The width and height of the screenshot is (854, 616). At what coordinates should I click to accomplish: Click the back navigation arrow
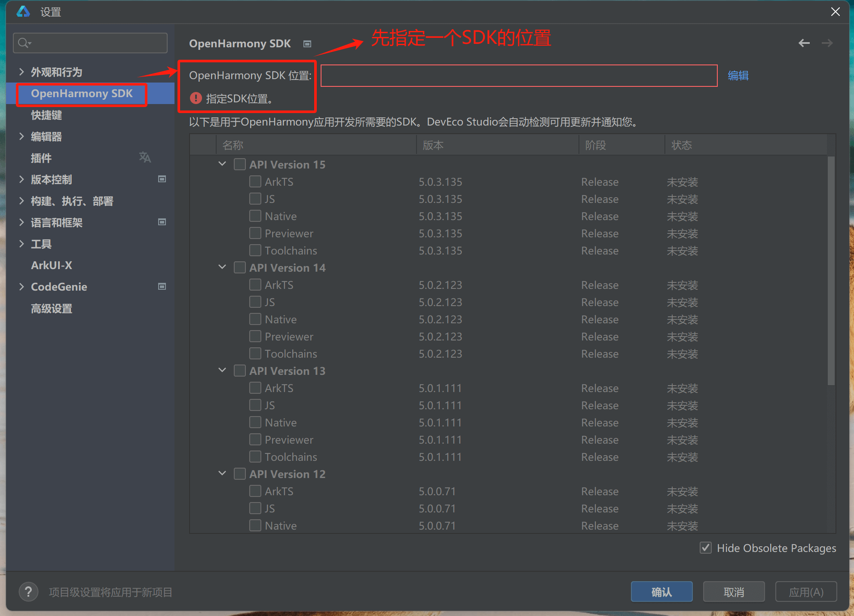coord(804,43)
